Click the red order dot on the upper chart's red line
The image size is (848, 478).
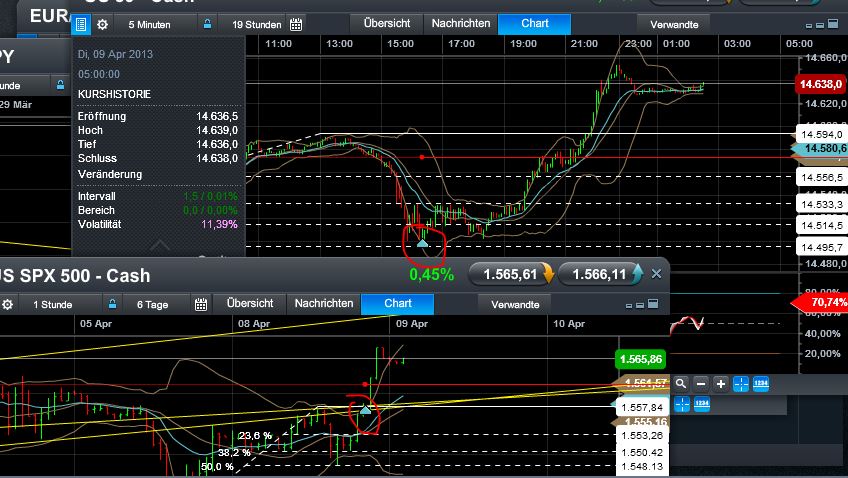(422, 157)
